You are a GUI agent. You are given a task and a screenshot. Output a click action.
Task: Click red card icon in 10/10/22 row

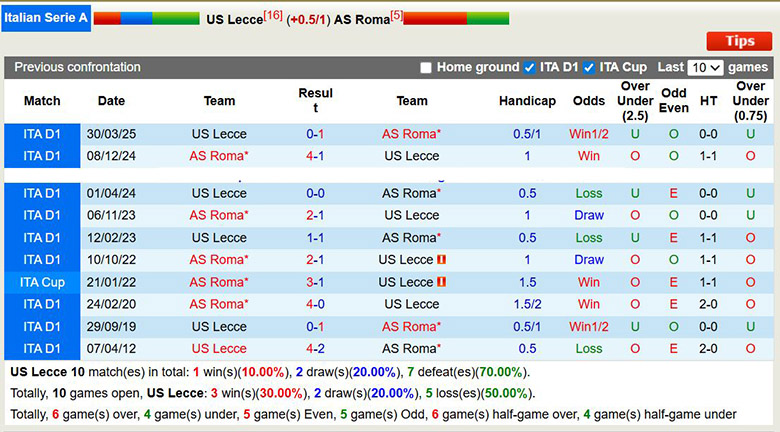click(442, 260)
